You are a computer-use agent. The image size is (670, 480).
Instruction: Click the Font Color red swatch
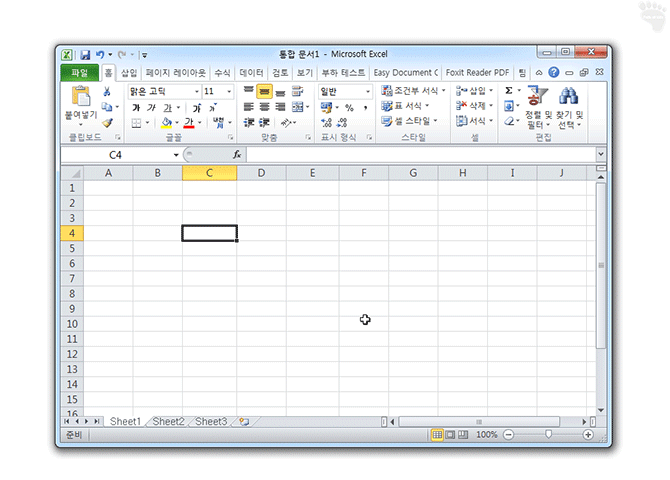point(189,123)
